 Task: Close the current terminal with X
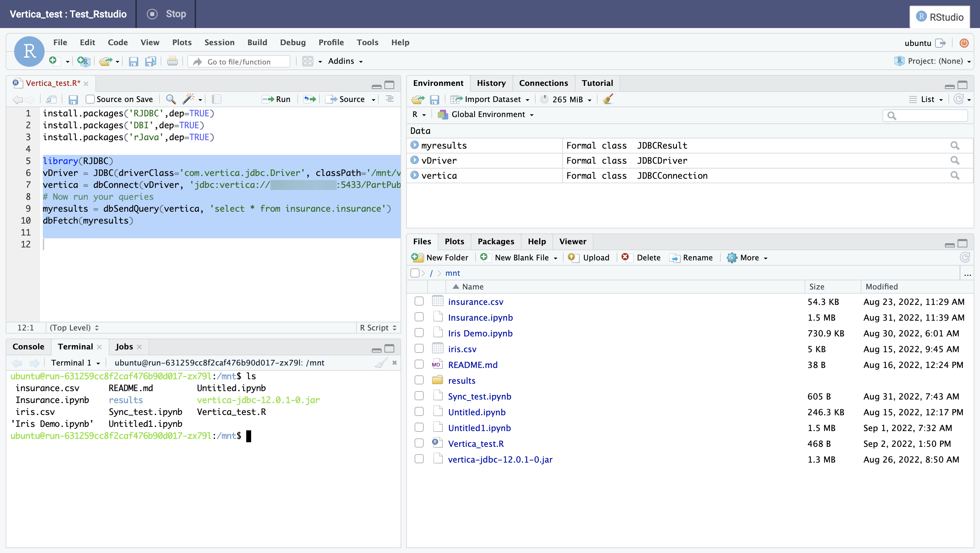(x=395, y=363)
